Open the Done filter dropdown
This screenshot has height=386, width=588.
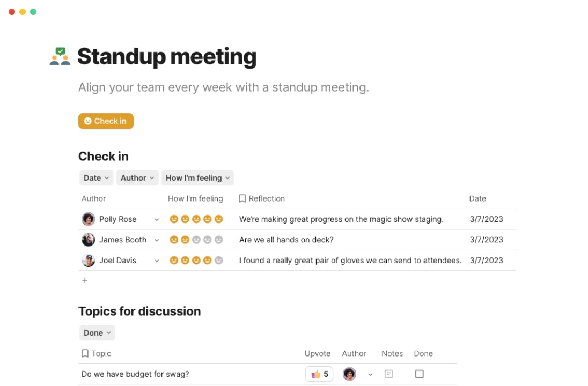(x=97, y=333)
